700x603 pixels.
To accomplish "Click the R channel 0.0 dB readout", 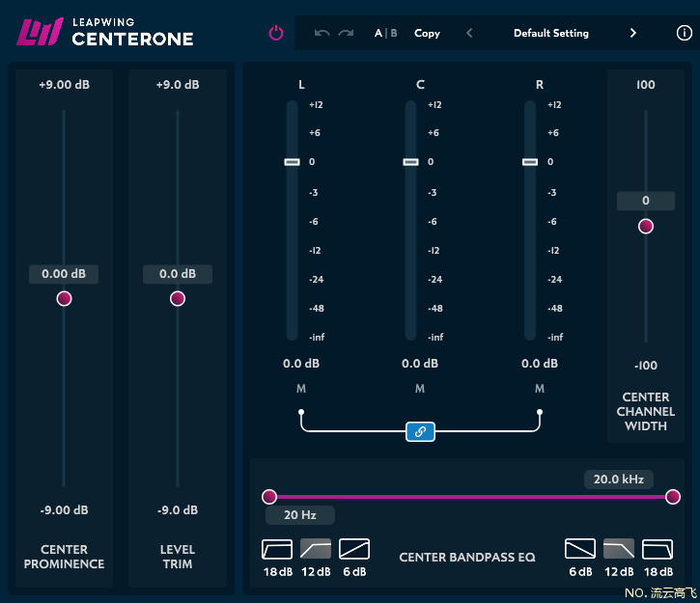I will [x=540, y=364].
